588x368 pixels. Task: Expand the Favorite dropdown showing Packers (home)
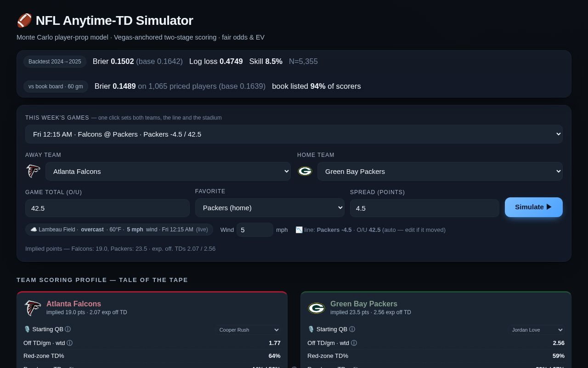(x=270, y=207)
